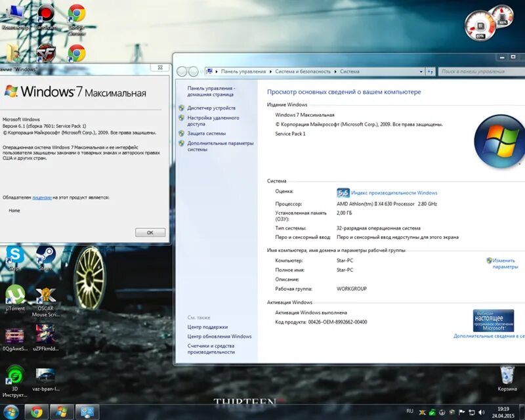The width and height of the screenshot is (525, 420).
Task: Click the Back button in the System window
Action: tap(182, 72)
